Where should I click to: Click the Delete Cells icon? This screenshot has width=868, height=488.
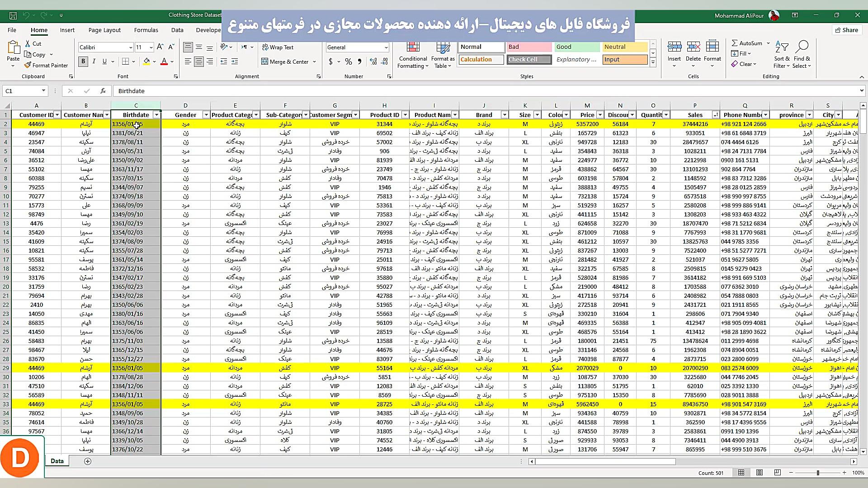tap(693, 47)
